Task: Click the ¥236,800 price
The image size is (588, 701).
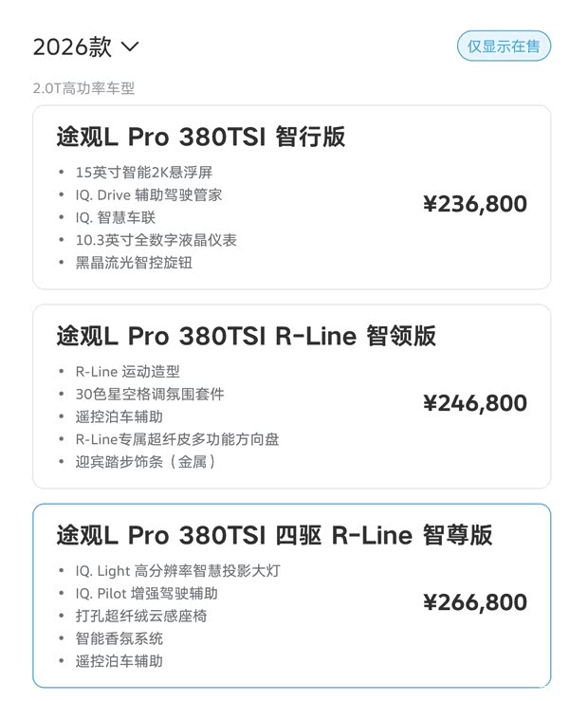Action: 475,204
